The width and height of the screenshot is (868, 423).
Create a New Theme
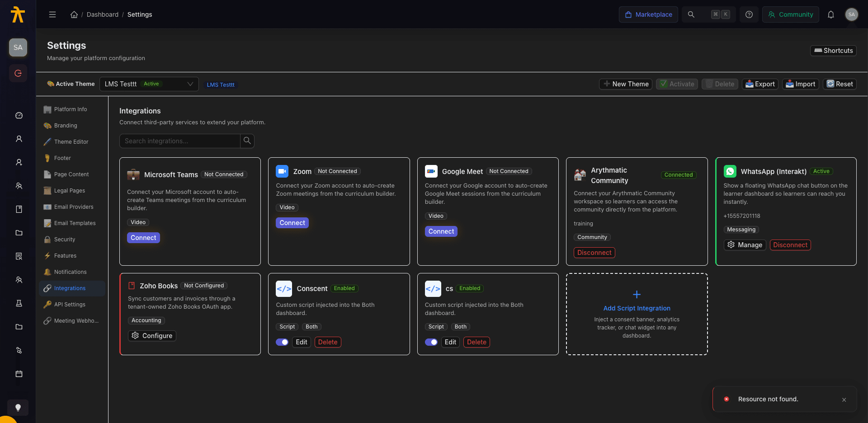point(626,84)
